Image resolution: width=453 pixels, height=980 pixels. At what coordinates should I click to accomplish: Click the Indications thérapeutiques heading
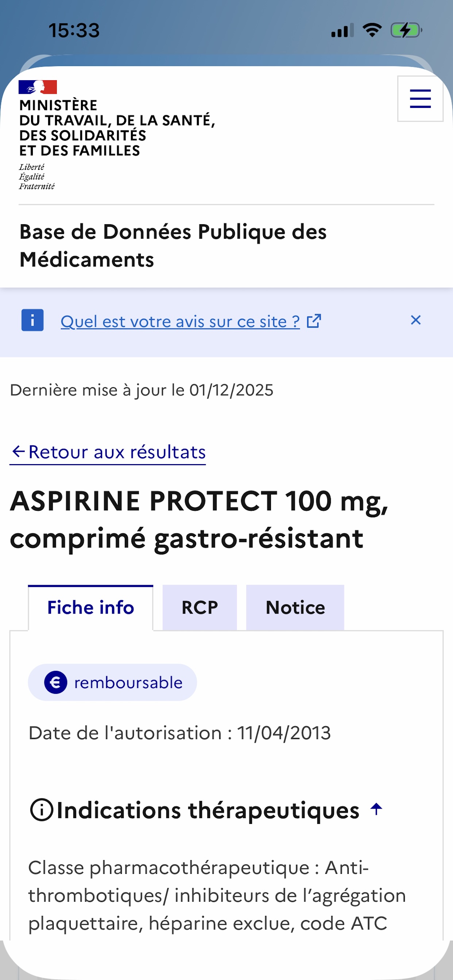pos(208,810)
